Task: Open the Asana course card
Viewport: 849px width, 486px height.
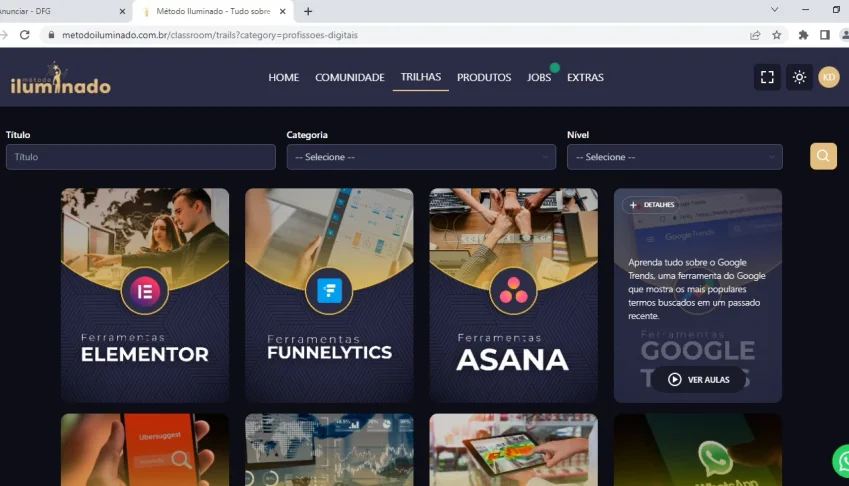Action: 513,295
